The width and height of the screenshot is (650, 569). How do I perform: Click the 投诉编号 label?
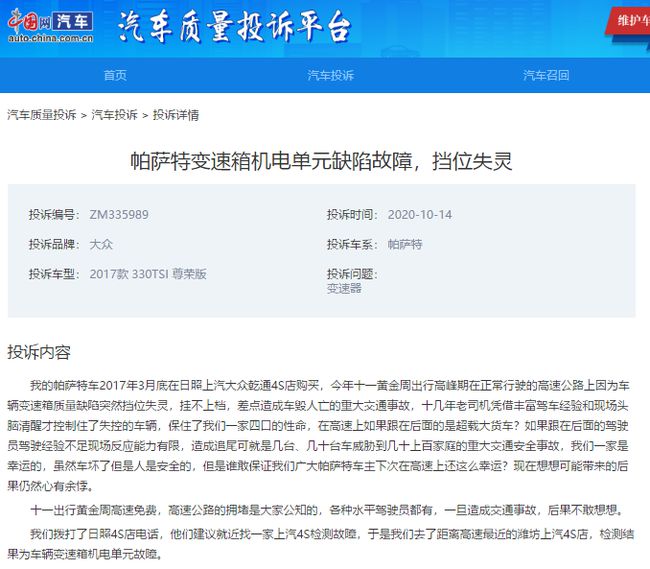54,215
